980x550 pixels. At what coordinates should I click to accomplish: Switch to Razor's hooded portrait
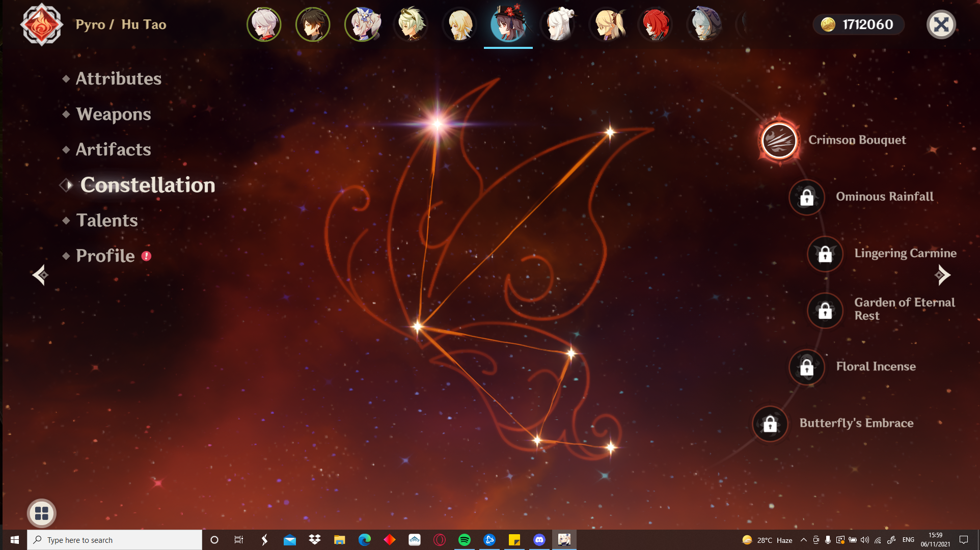point(704,24)
